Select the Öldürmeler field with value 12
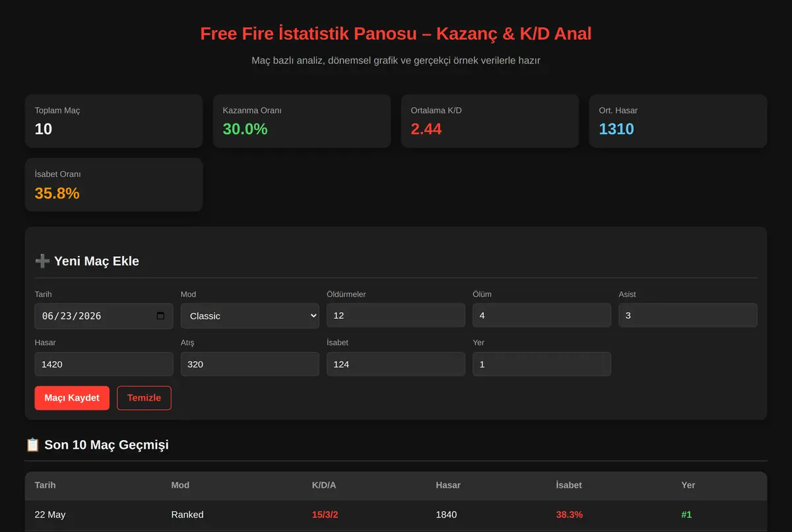Image resolution: width=792 pixels, height=532 pixels. (396, 316)
